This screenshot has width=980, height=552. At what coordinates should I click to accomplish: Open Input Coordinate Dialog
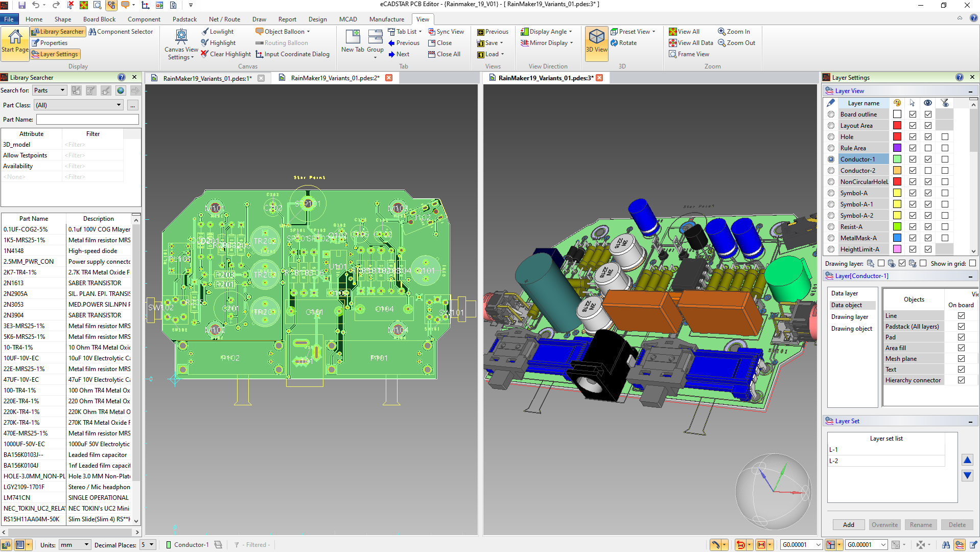292,54
